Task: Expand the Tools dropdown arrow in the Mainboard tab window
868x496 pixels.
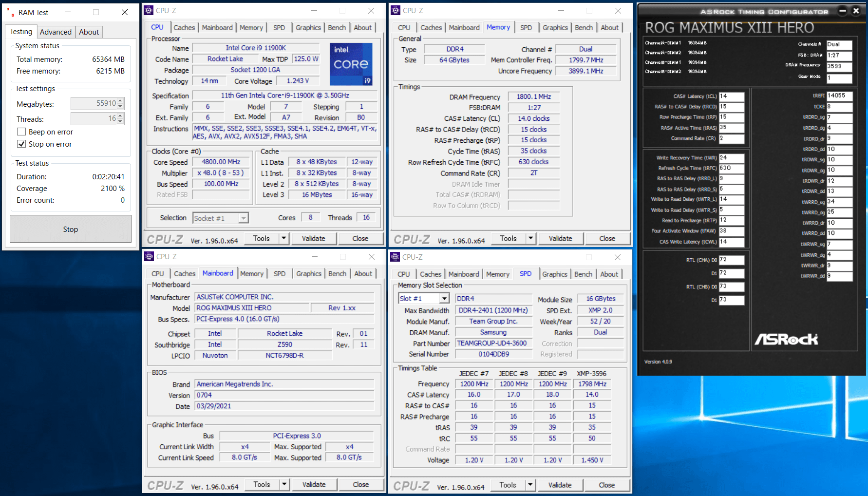Action: click(x=284, y=484)
